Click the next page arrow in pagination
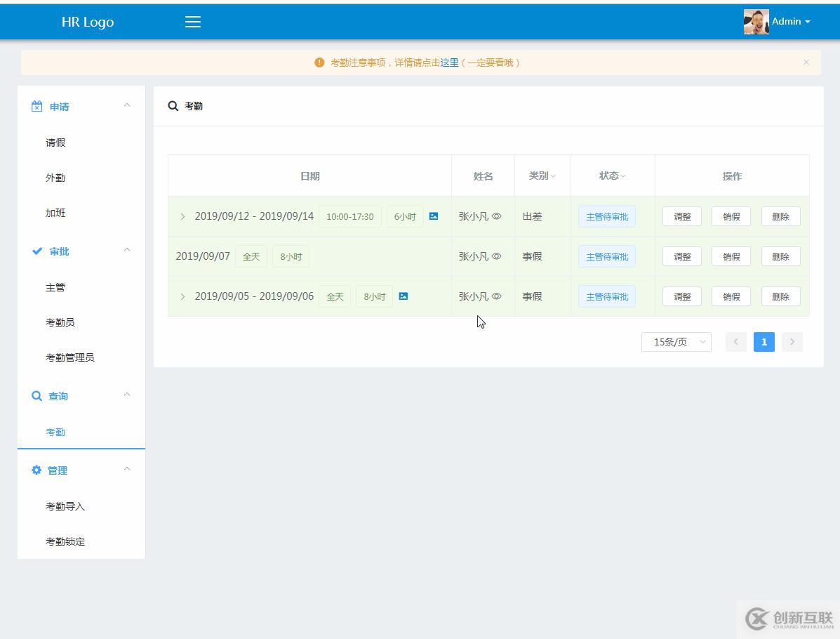This screenshot has height=639, width=840. click(x=792, y=342)
